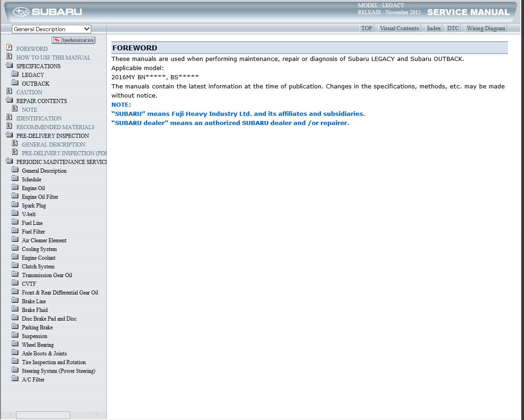The image size is (524, 420).
Task: Click the CVTF folder icon
Action: [15, 282]
